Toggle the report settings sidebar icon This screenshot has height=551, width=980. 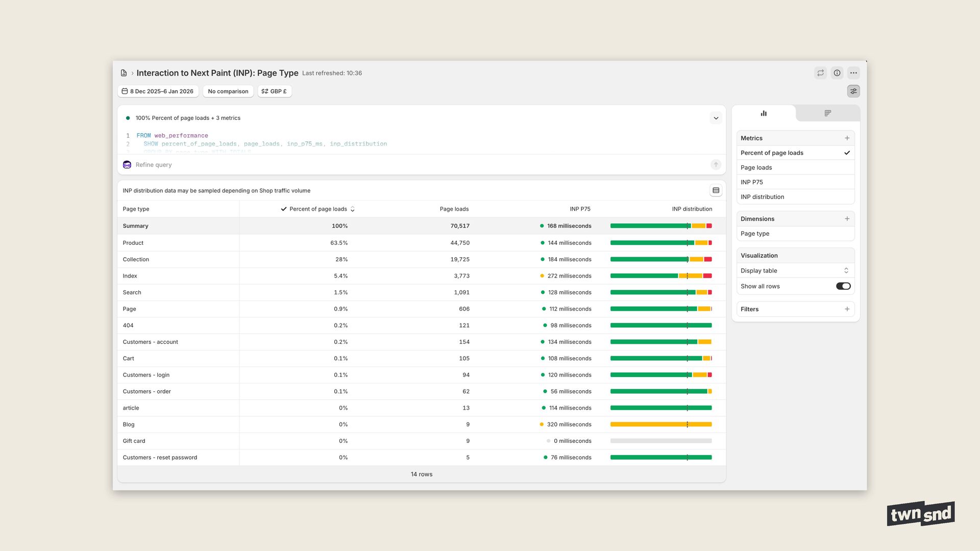tap(853, 91)
